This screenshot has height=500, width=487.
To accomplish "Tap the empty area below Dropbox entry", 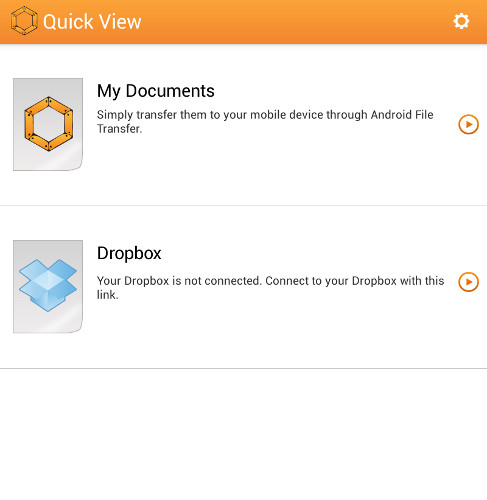I will (x=243, y=433).
